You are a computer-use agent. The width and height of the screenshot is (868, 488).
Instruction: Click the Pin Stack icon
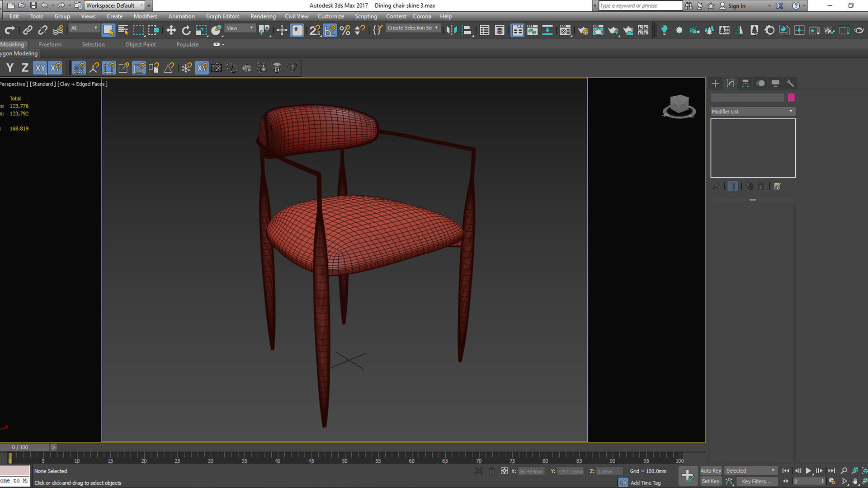coord(716,186)
